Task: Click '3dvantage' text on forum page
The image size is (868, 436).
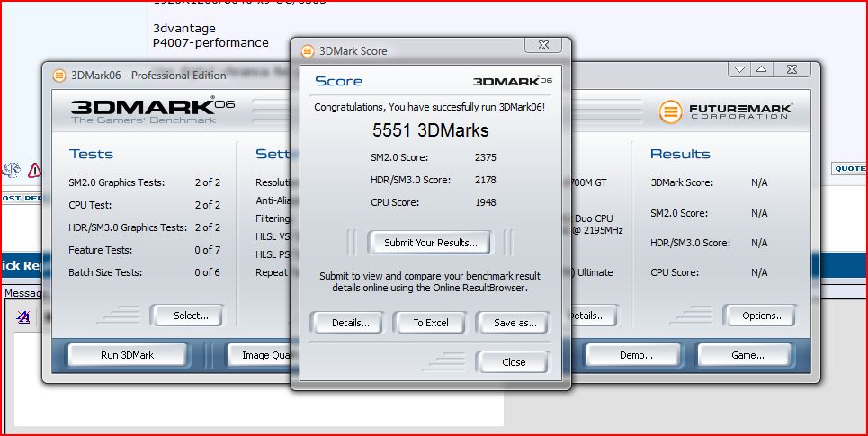Action: coord(184,28)
